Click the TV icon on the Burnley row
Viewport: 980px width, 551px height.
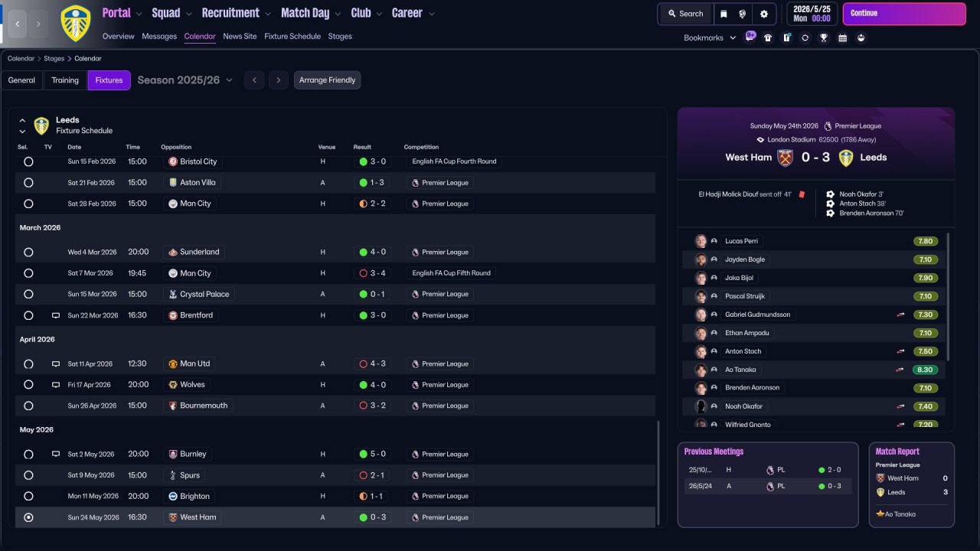tap(55, 454)
